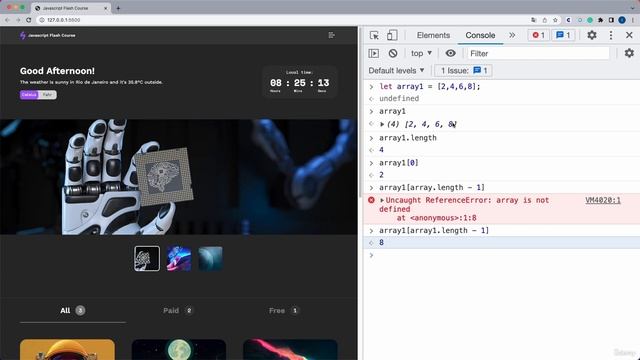Image resolution: width=640 pixels, height=360 pixels.
Task: Select the teal wave thumbnail
Action: [x=210, y=258]
